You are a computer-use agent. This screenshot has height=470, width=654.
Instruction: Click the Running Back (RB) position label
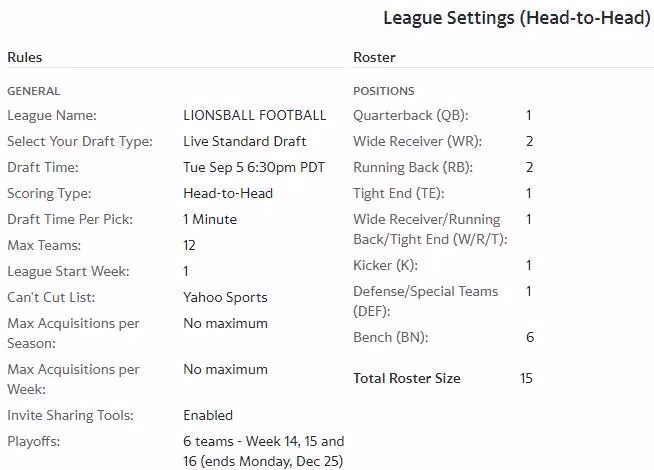point(413,167)
